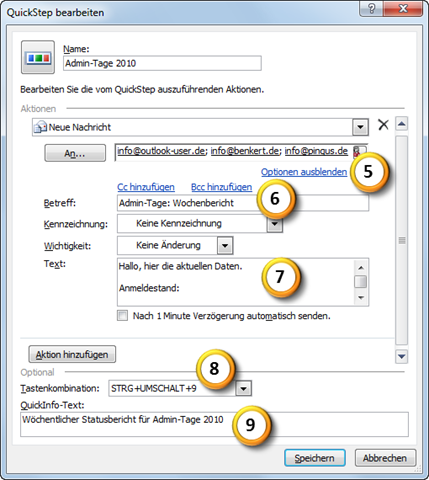This screenshot has width=429, height=480.
Task: Expand the Neue Nachricht action dropdown
Action: pos(360,127)
